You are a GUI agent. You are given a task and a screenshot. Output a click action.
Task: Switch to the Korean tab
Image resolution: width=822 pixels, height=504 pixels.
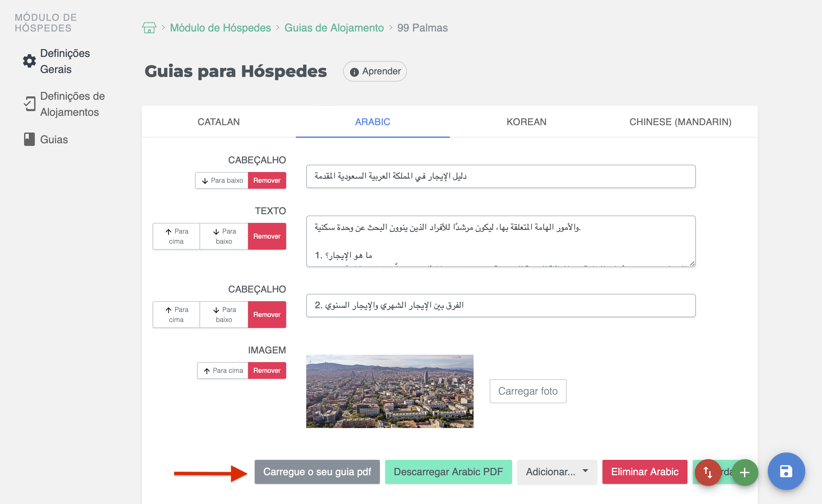pos(526,122)
